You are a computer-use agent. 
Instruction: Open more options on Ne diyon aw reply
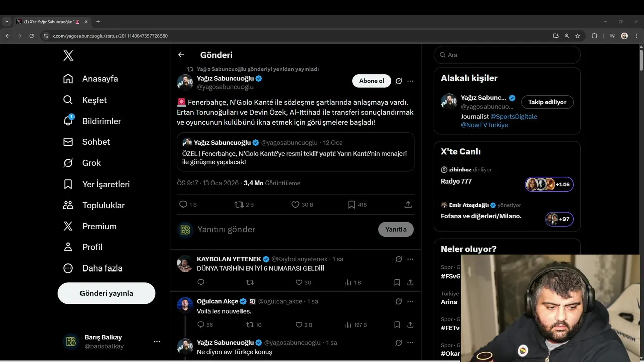410,343
